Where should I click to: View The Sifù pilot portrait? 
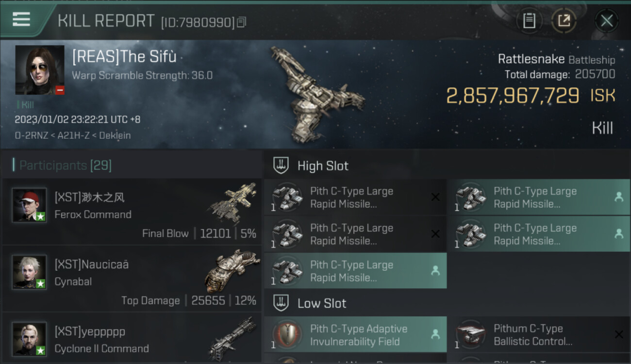[40, 70]
